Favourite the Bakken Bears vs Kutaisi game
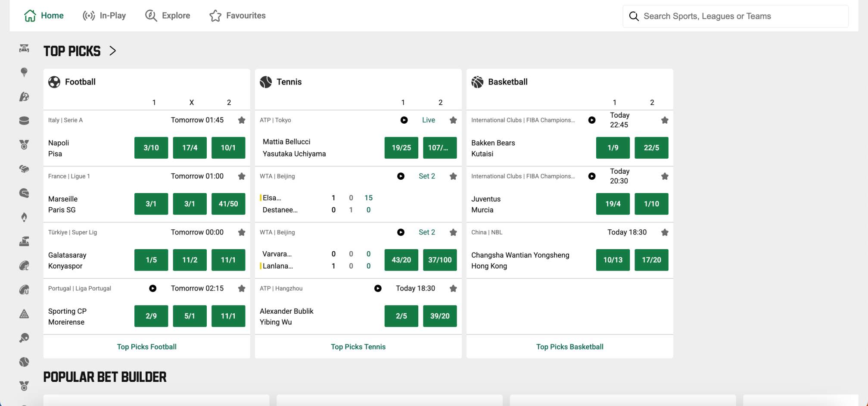This screenshot has width=868, height=406. (665, 120)
